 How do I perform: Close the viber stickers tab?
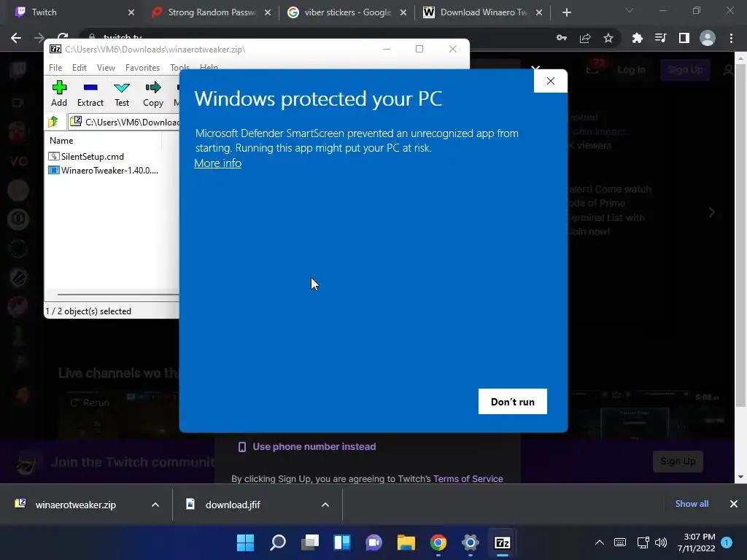[403, 12]
